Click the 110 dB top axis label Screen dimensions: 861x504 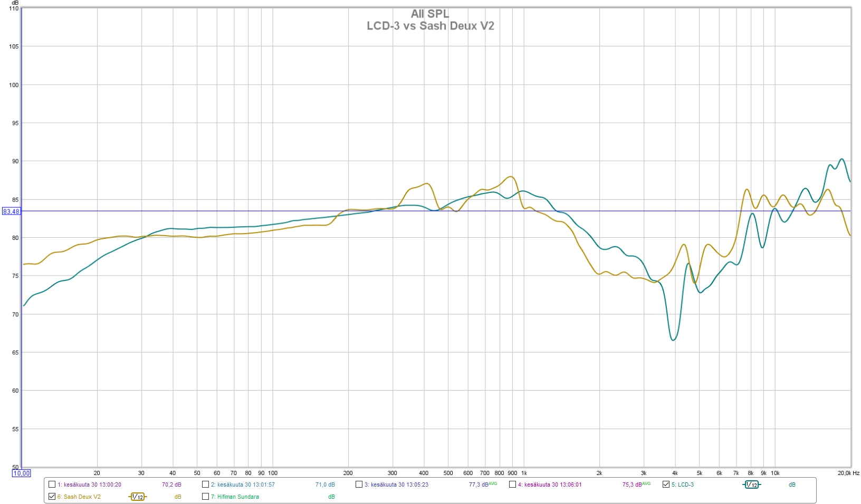(x=14, y=8)
